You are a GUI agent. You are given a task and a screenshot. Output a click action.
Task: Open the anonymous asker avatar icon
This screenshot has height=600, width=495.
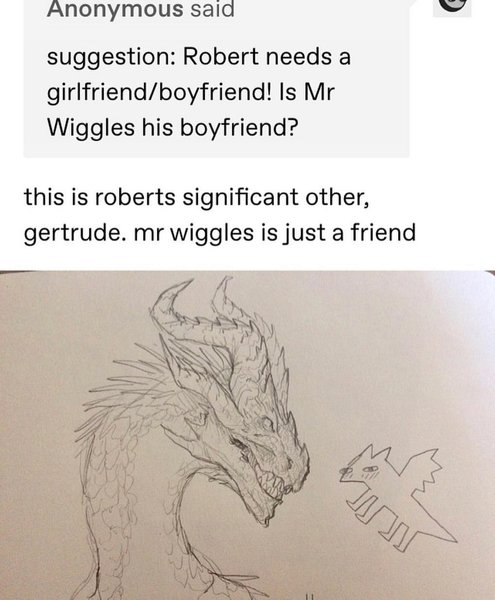(452, 8)
